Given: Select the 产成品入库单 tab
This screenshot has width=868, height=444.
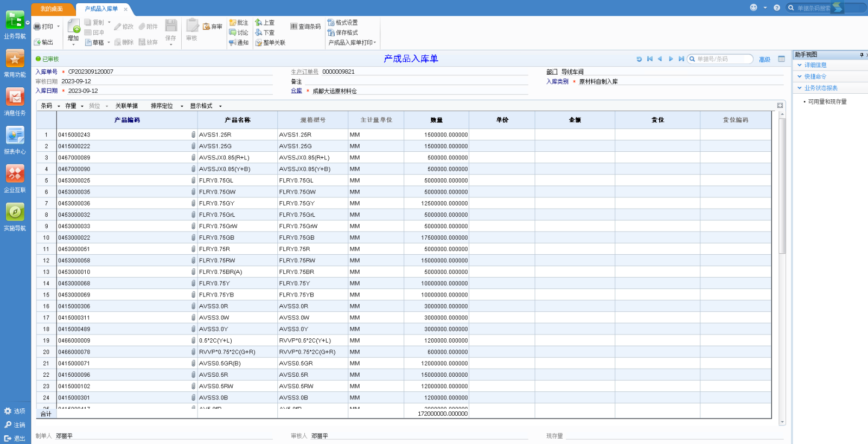Looking at the screenshot, I should tap(101, 9).
